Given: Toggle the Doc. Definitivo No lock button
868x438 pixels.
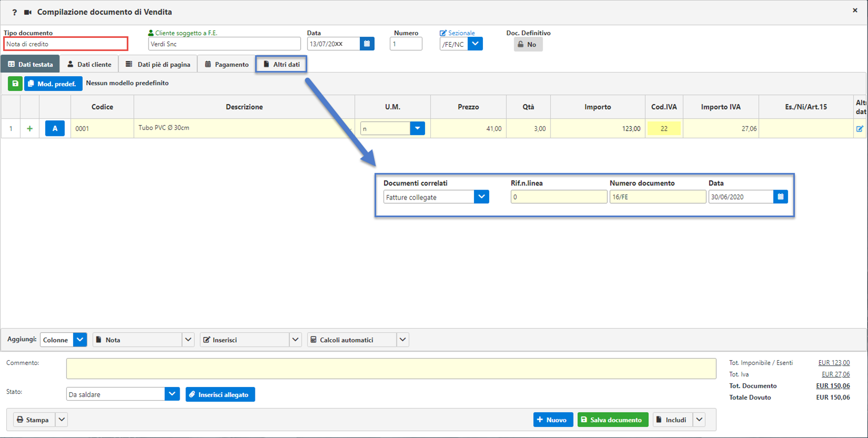Looking at the screenshot, I should coord(528,45).
